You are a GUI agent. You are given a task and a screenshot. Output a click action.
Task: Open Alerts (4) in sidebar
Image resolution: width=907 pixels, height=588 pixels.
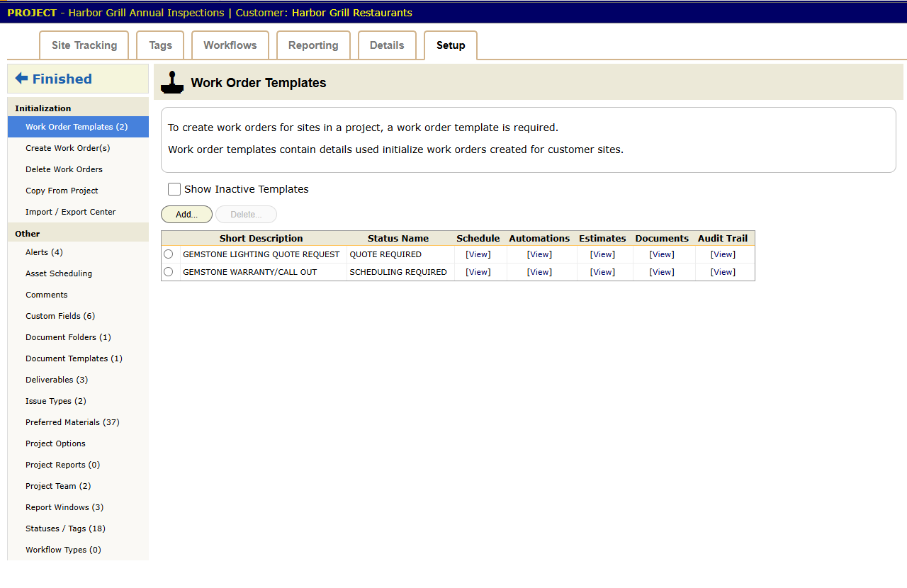(x=78, y=252)
